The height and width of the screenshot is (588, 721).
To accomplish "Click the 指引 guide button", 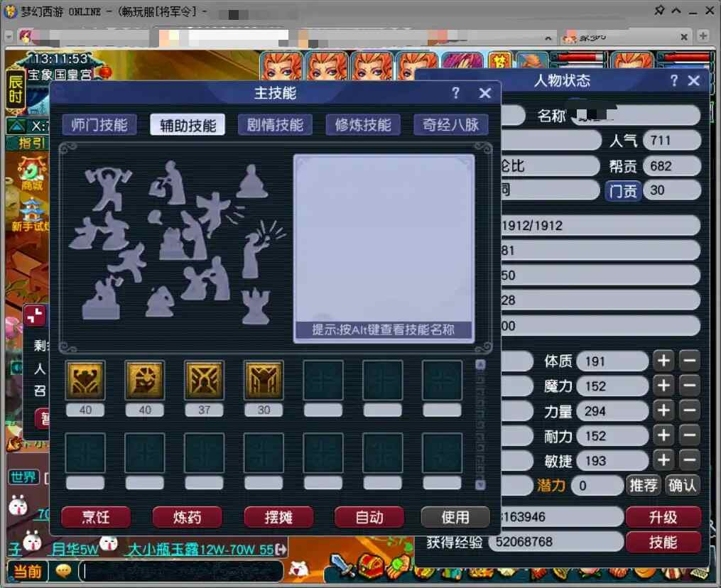I will (31, 143).
